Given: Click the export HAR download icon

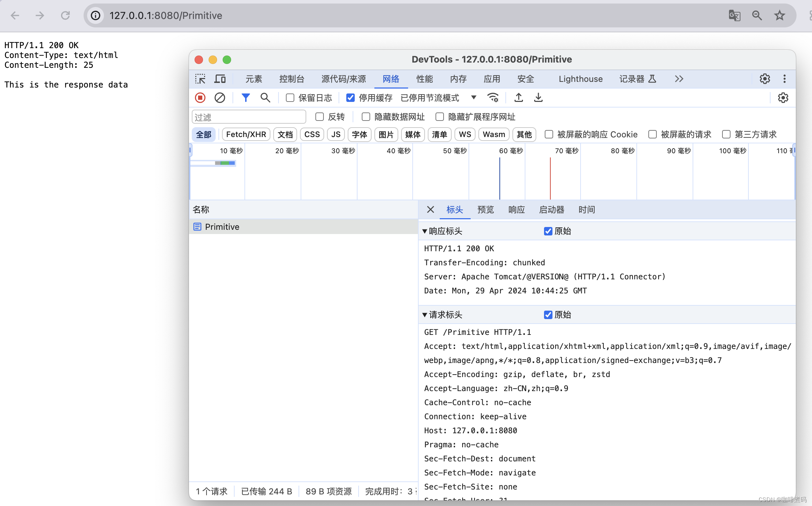Looking at the screenshot, I should tap(538, 98).
